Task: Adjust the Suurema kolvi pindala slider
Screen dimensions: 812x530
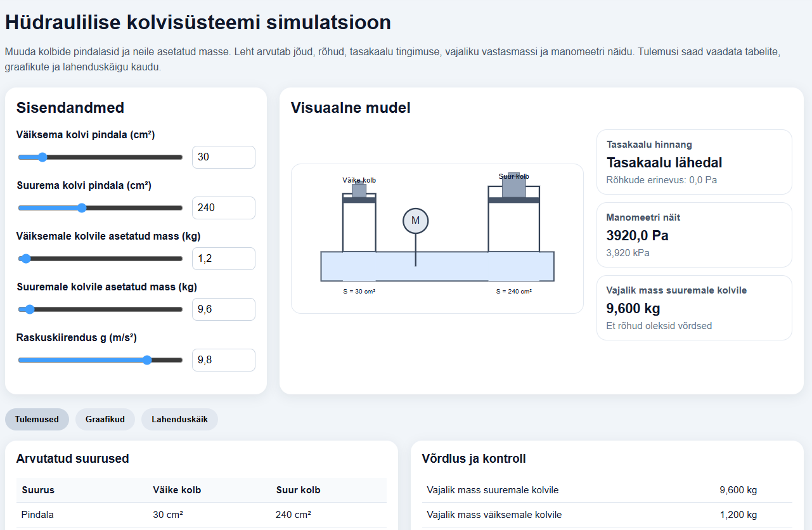Action: click(x=100, y=208)
